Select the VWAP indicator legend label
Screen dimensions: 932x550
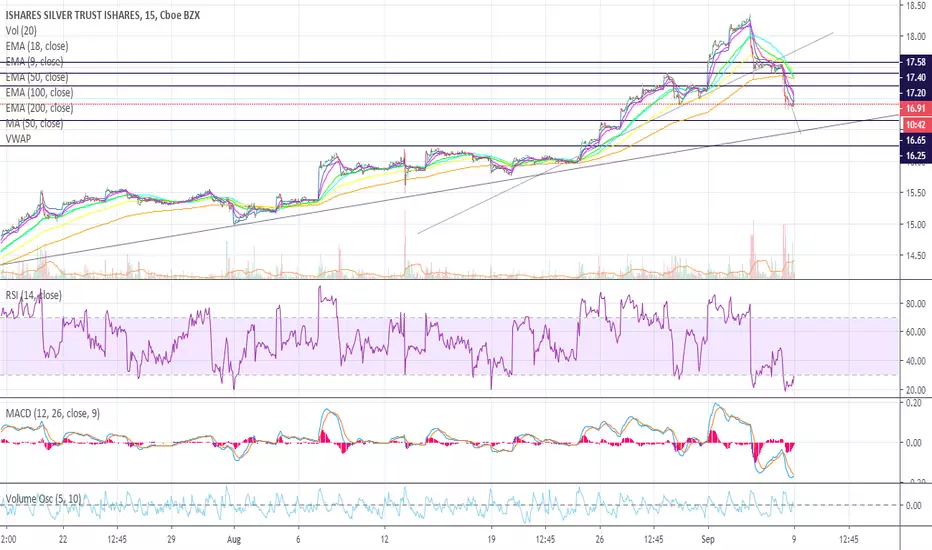[18, 139]
